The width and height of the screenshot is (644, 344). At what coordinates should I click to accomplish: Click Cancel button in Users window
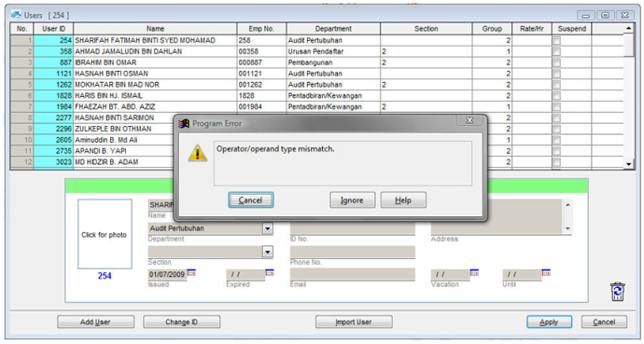(604, 322)
